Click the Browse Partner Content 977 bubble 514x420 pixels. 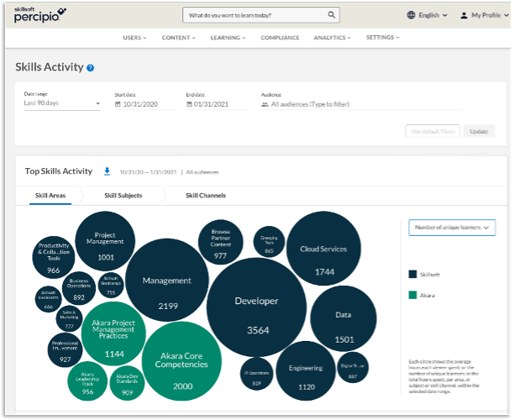[x=221, y=242]
